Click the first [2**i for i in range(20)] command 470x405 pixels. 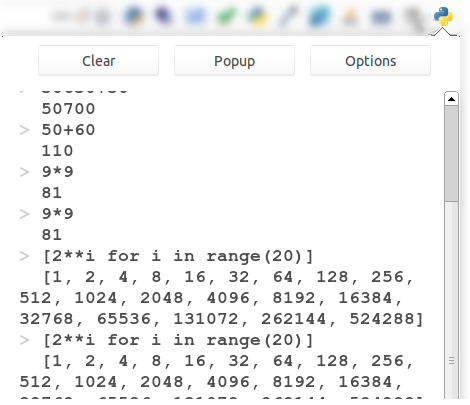click(178, 256)
